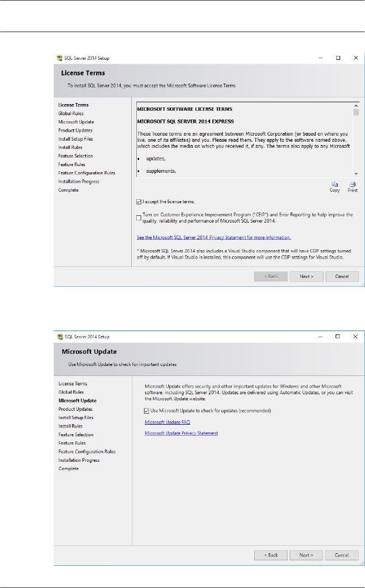
Task: Click Copy icon in License Terms window
Action: [x=334, y=184]
